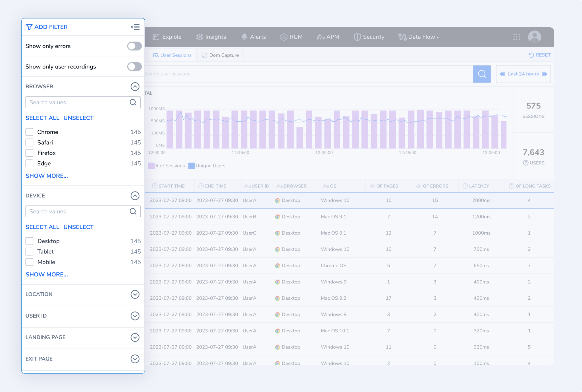Click the Device Search values field
The image size is (582, 392).
coord(83,211)
